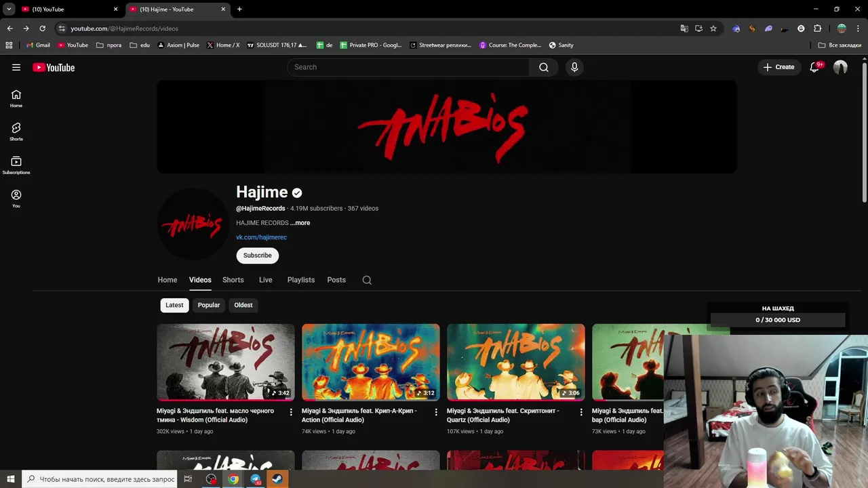Select the Latest filter chip
The image size is (868, 488).
(x=174, y=305)
